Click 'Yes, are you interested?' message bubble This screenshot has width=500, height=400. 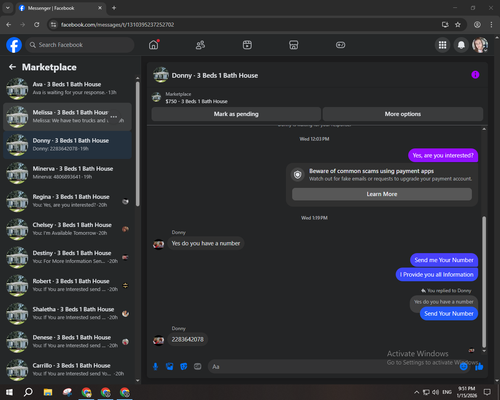[x=443, y=155]
